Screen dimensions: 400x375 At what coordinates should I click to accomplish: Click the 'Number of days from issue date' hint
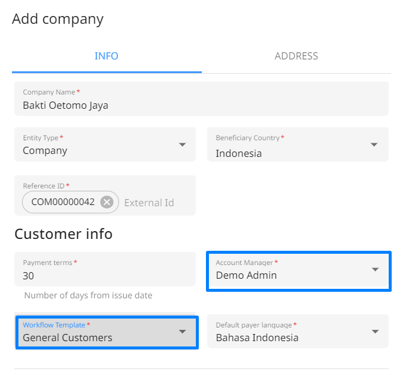(x=88, y=295)
